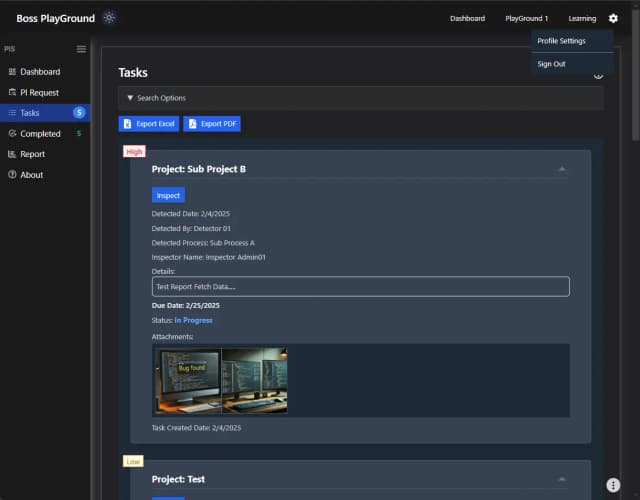Click the settings gear icon
Screen dimensions: 640x500
point(613,18)
